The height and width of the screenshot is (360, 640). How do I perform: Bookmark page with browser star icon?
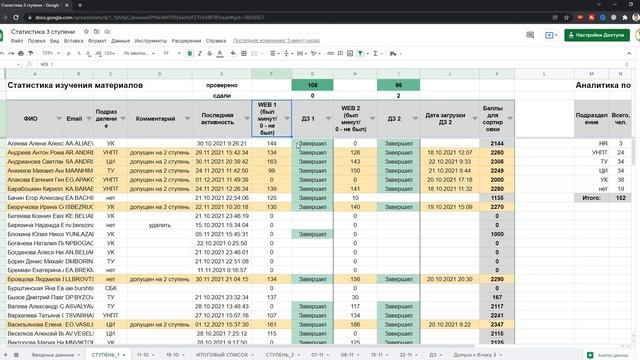click(566, 18)
